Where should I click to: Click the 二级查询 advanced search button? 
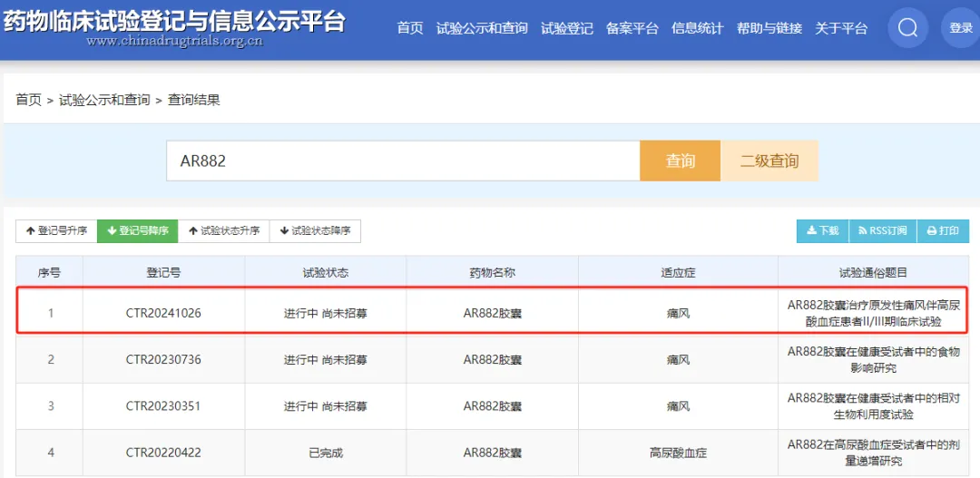coord(769,161)
